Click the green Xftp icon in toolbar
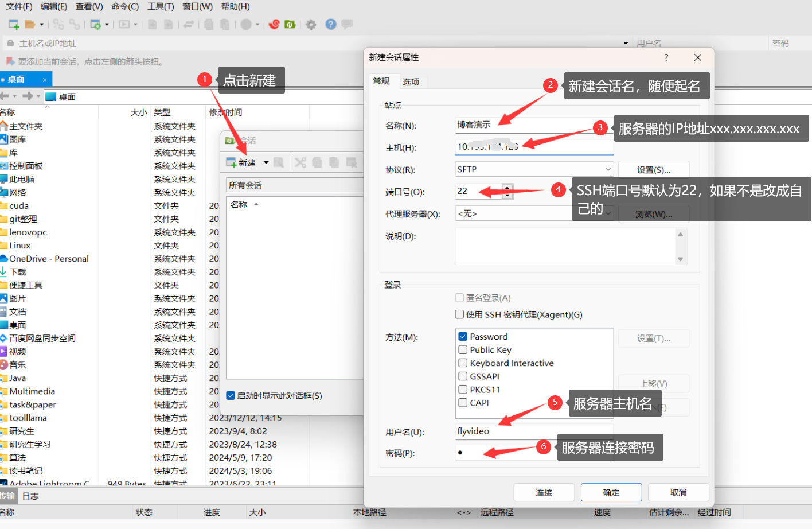 [x=290, y=24]
